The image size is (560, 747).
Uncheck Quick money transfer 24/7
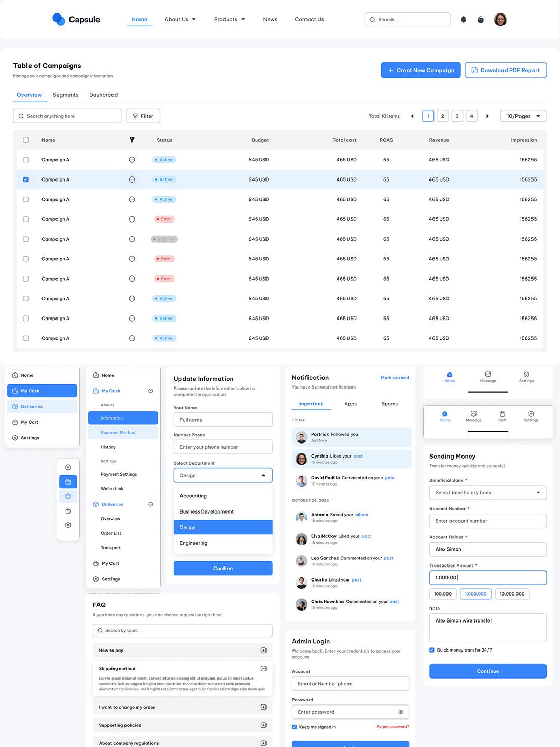tap(432, 650)
